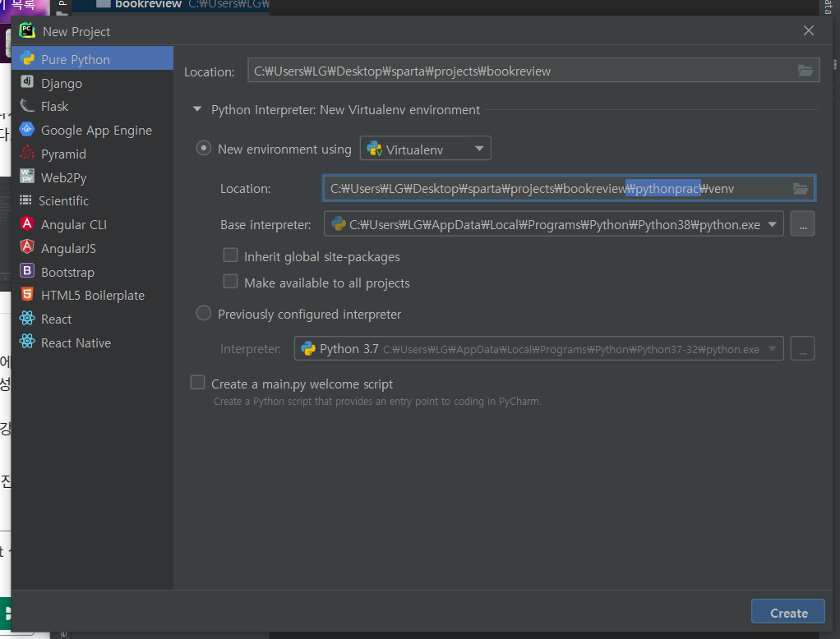Choose Scientific project type
The image size is (840, 639).
[x=92, y=200]
